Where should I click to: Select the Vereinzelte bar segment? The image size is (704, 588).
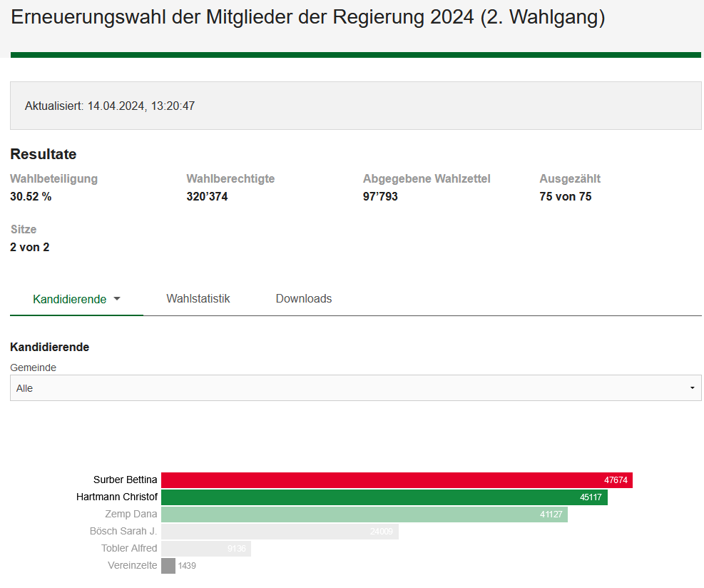(168, 565)
